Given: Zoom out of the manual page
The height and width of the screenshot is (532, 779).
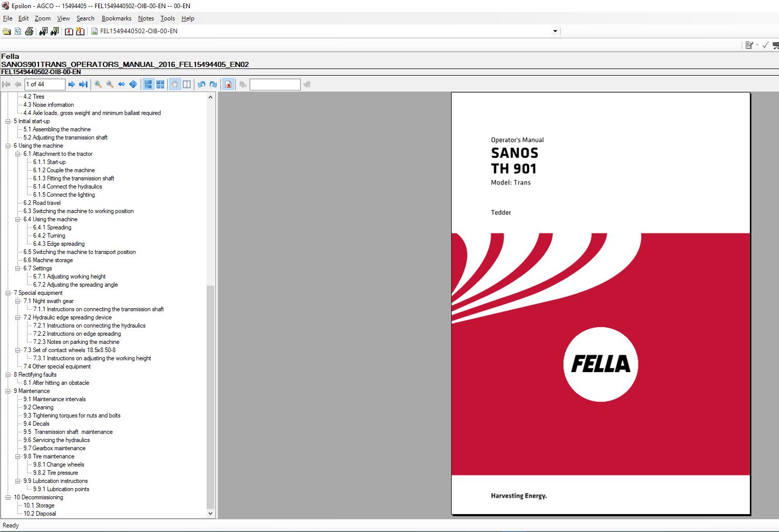Looking at the screenshot, I should tap(109, 84).
